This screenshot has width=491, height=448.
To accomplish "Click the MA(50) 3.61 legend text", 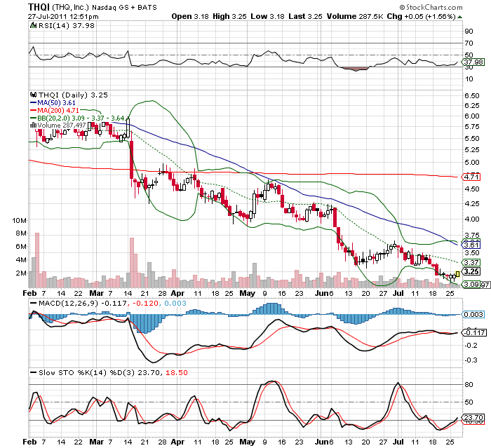I will [x=56, y=102].
